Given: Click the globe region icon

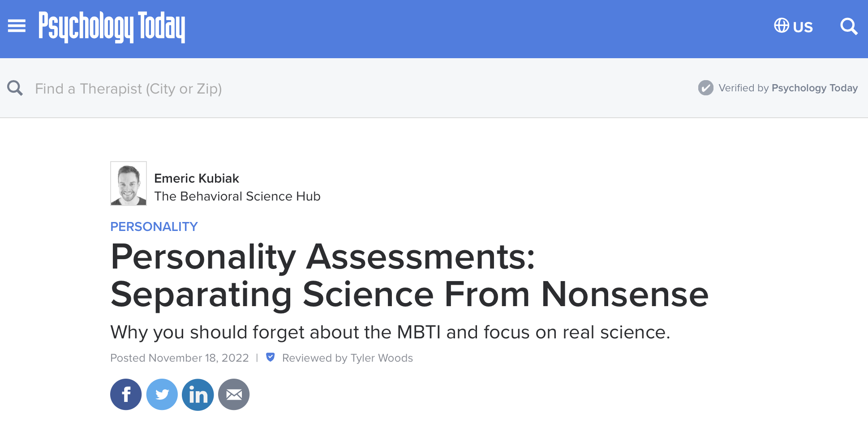Looking at the screenshot, I should [781, 26].
